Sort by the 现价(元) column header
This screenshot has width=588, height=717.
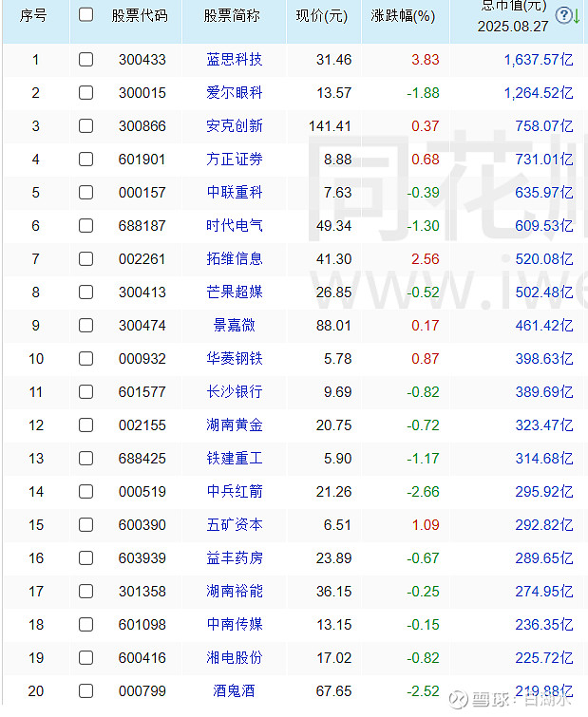click(322, 16)
